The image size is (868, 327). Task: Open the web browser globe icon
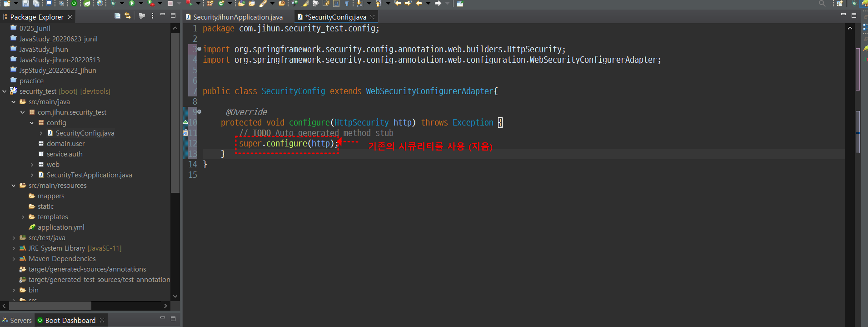coord(100,4)
